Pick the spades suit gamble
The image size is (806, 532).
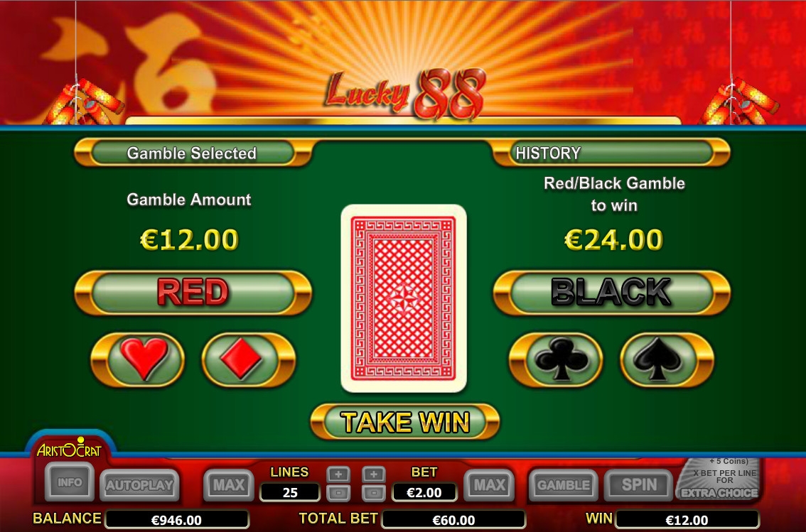pos(667,359)
